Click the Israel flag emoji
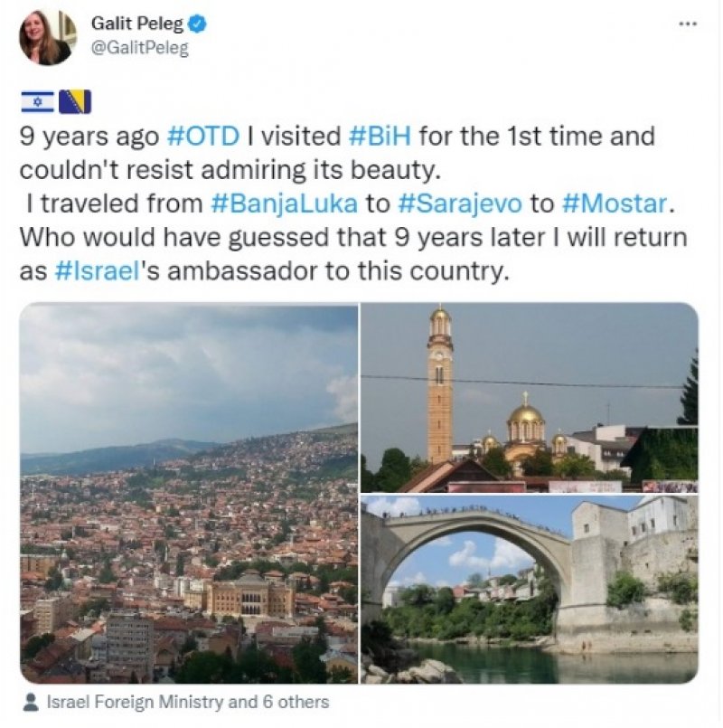Screen dimensions: 723x728 36,103
